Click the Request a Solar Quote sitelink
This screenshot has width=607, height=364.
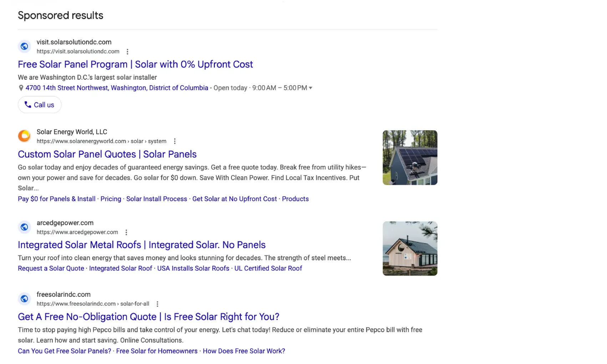click(x=51, y=268)
